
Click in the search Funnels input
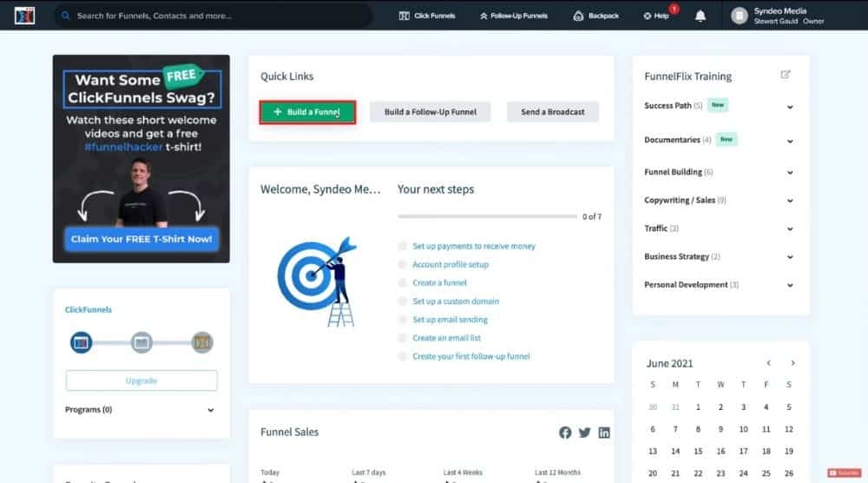pyautogui.click(x=214, y=16)
